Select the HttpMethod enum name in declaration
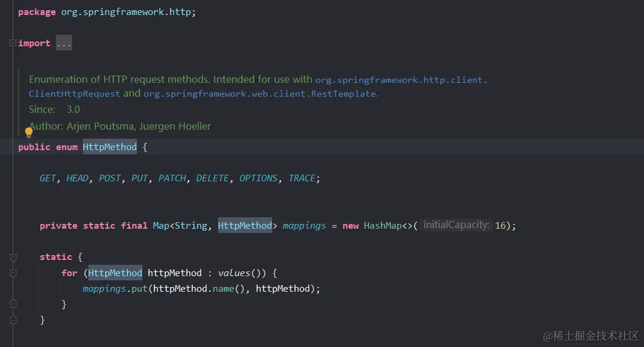The width and height of the screenshot is (644, 347). pyautogui.click(x=110, y=146)
